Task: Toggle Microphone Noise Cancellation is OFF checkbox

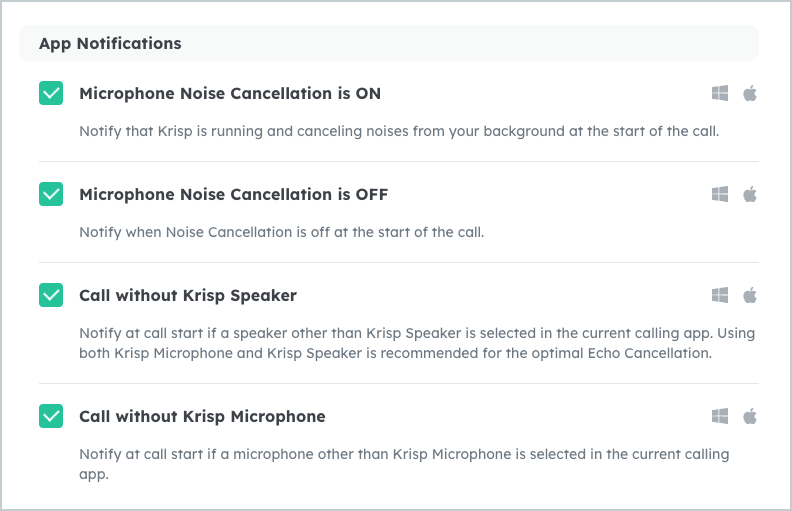Action: (51, 194)
